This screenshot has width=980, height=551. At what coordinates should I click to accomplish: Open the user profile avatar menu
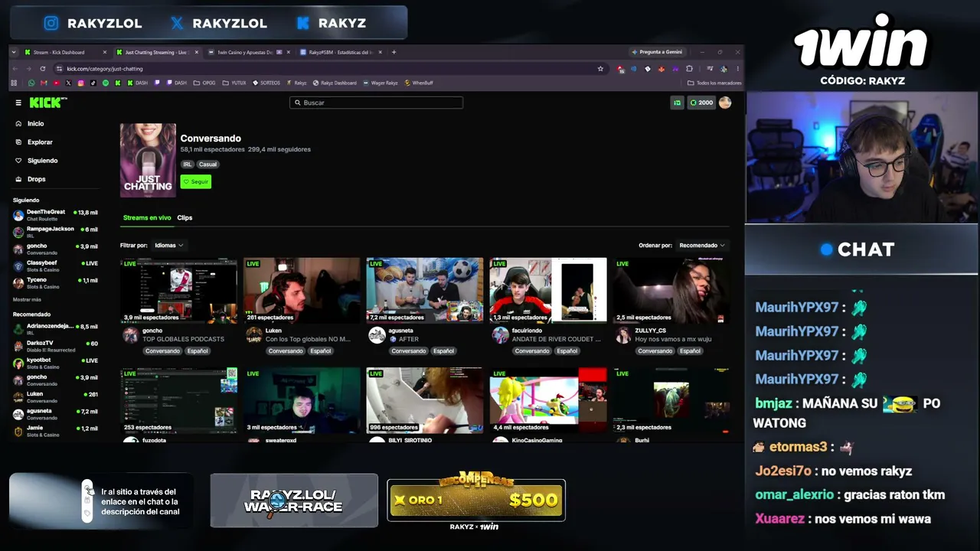coord(725,103)
